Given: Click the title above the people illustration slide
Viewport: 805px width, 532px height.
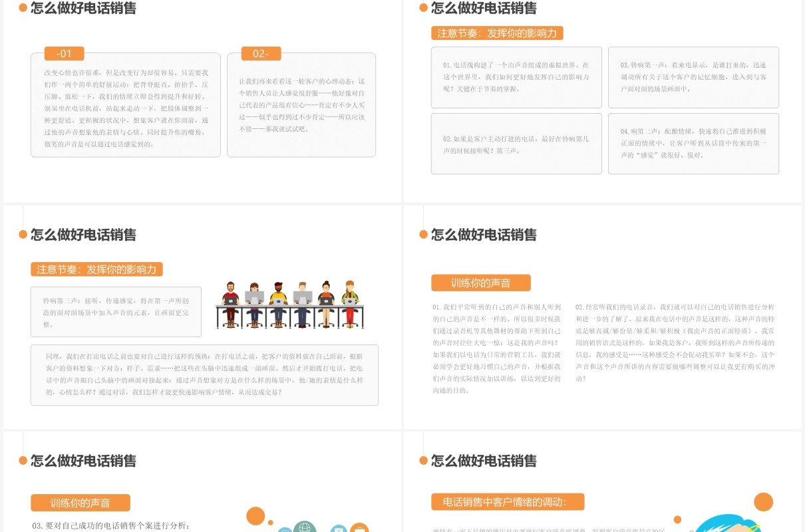Looking at the screenshot, I should (83, 235).
